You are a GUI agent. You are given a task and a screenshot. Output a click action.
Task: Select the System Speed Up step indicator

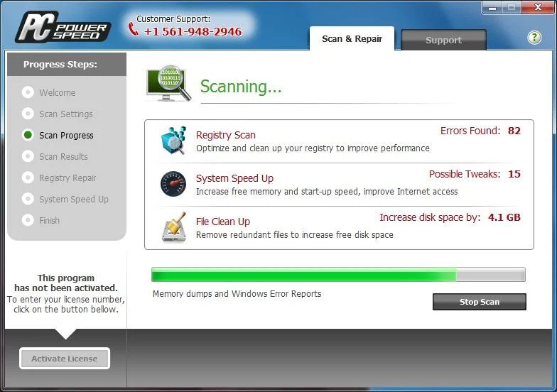click(28, 199)
